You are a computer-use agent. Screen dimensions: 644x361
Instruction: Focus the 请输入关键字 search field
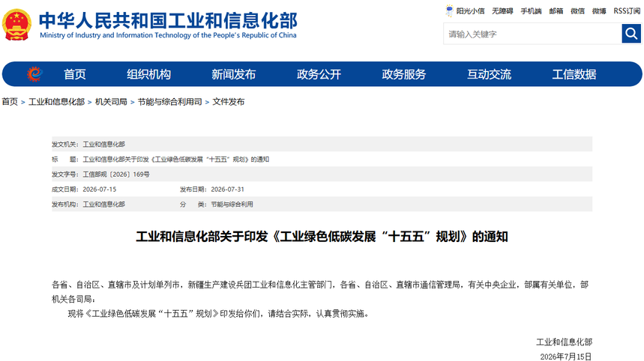[x=533, y=34]
